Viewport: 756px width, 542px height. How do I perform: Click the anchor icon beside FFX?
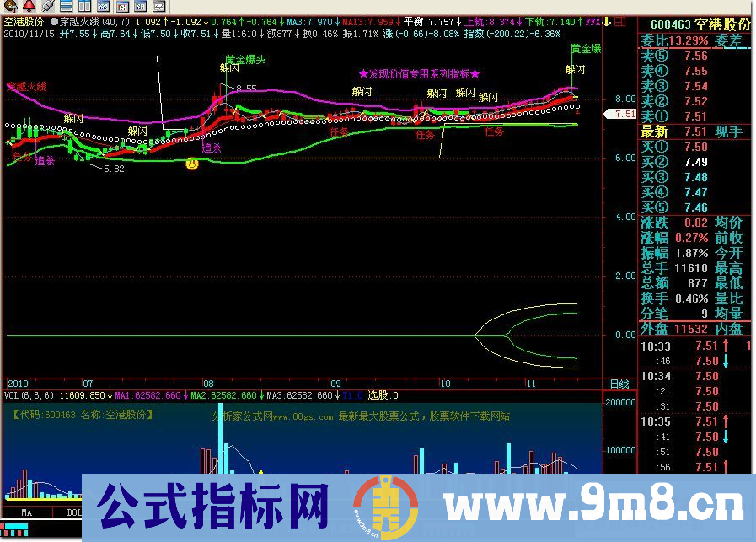pos(607,22)
